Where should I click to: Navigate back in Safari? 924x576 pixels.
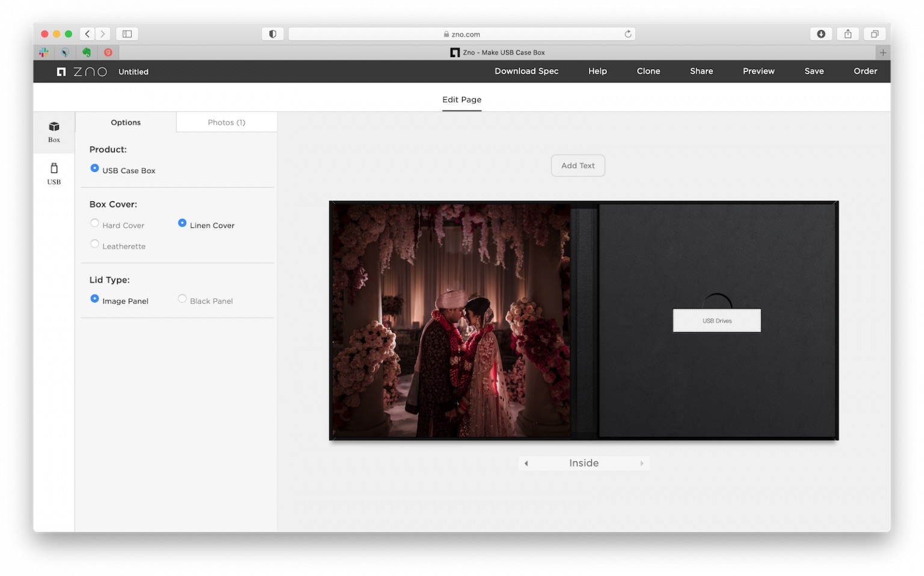[87, 34]
